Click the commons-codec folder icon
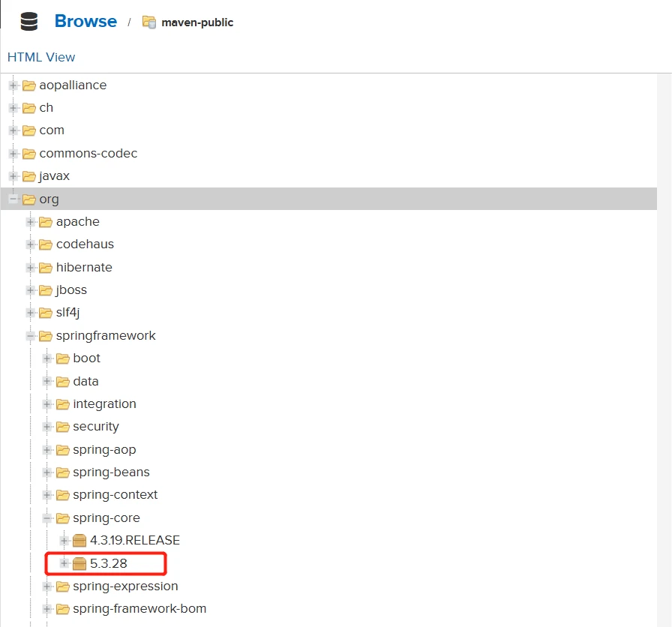672x627 pixels. 28,154
